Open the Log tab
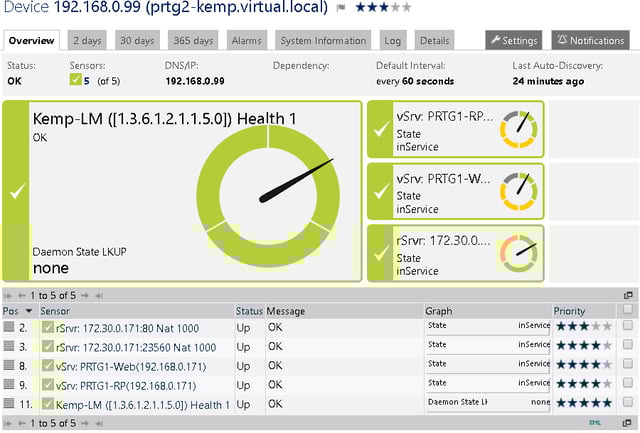640x433 pixels. (x=392, y=40)
